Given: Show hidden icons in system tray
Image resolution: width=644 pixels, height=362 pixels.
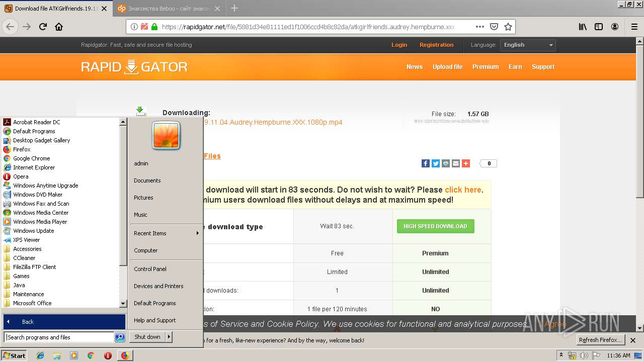Looking at the screenshot, I should point(561,355).
